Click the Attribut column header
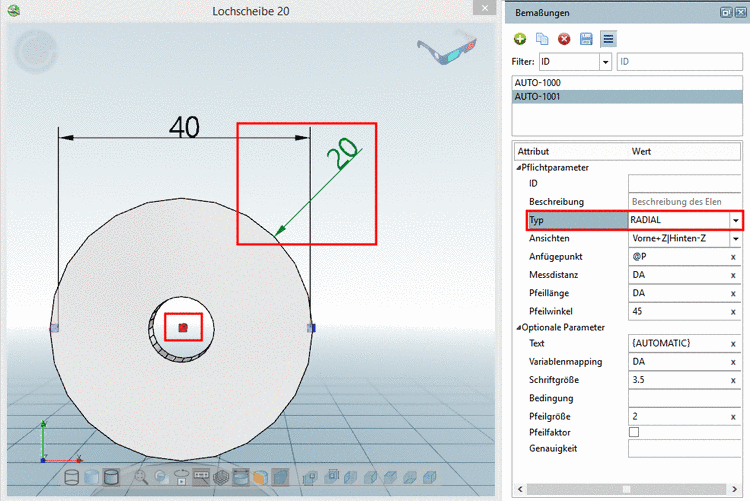This screenshot has height=501, width=750. click(x=533, y=152)
